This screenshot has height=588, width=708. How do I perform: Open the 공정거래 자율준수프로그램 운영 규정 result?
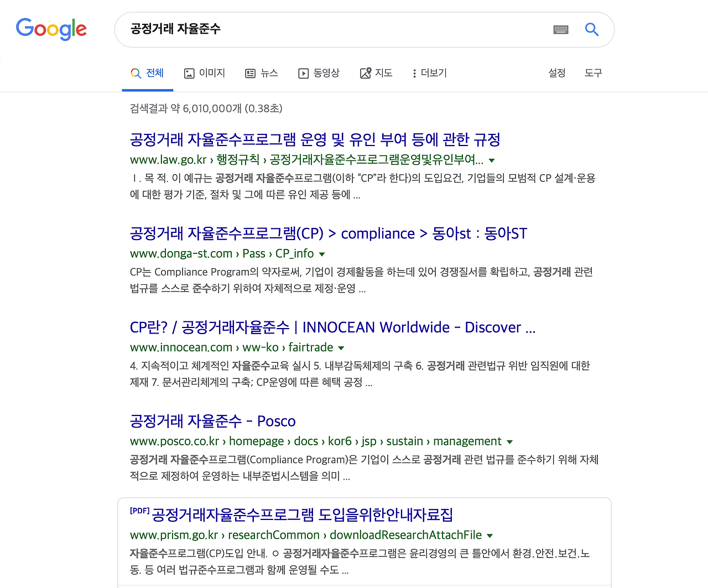click(x=314, y=139)
